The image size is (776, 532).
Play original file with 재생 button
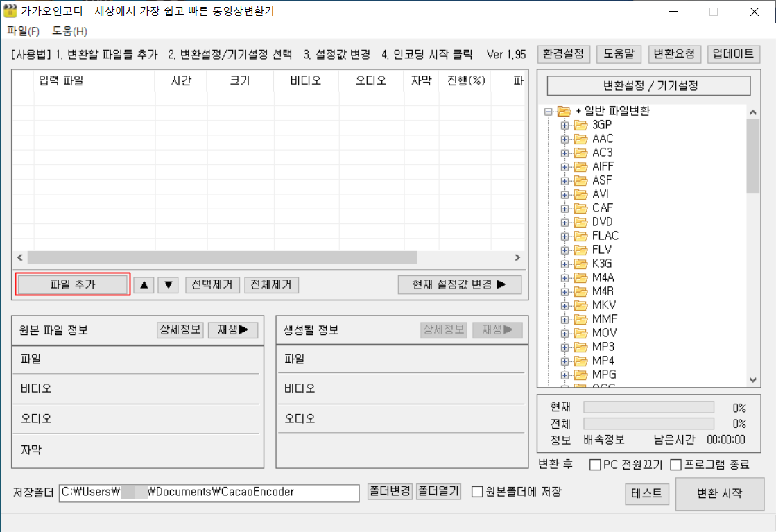[232, 329]
